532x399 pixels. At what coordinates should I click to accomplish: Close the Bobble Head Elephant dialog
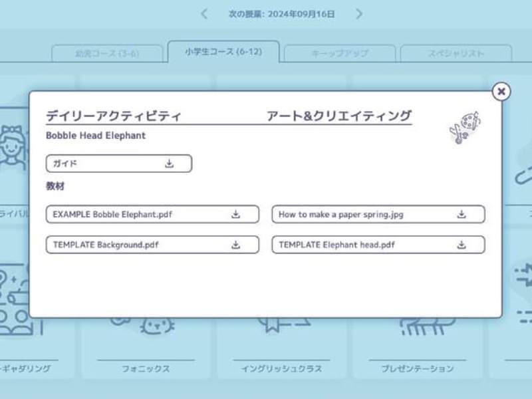pos(501,91)
